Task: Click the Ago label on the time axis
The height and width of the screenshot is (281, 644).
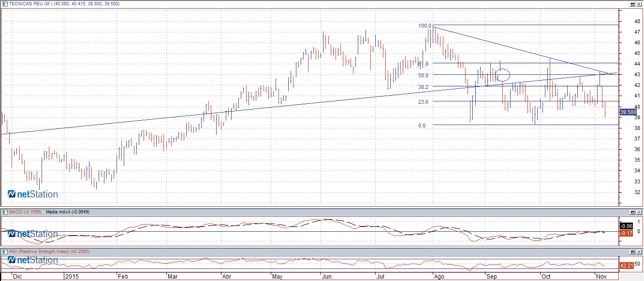Action: click(x=439, y=277)
